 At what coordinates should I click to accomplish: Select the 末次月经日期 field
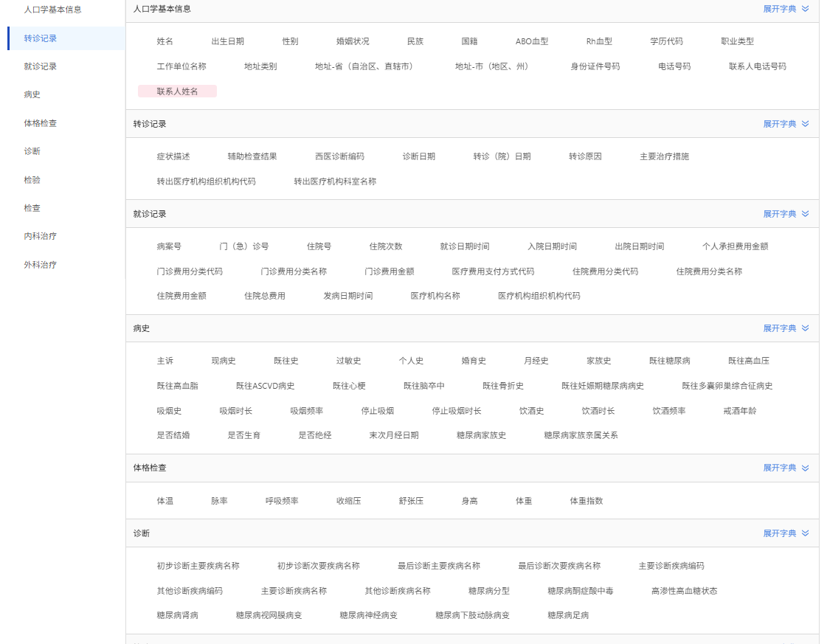click(x=394, y=435)
